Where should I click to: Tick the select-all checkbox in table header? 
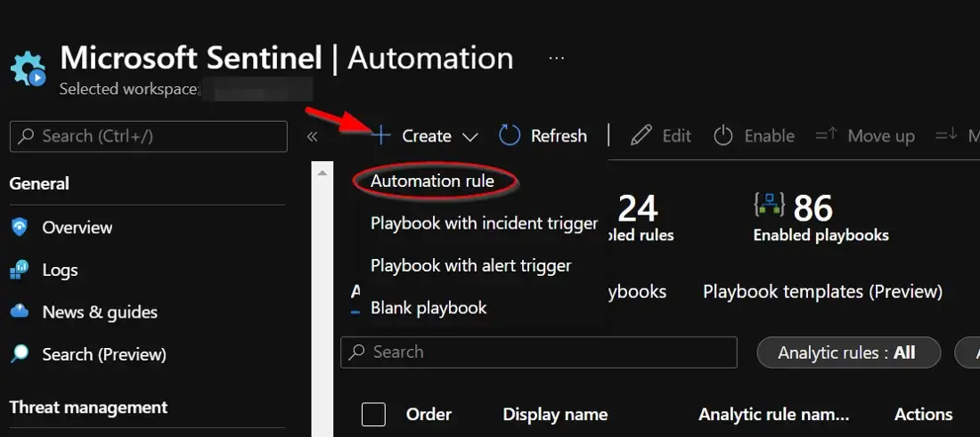pos(373,415)
